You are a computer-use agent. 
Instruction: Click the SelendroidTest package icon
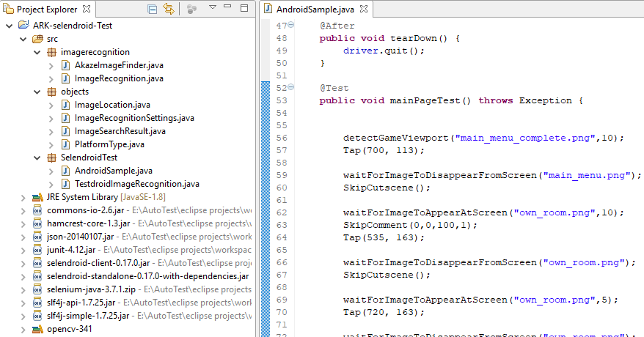click(52, 158)
